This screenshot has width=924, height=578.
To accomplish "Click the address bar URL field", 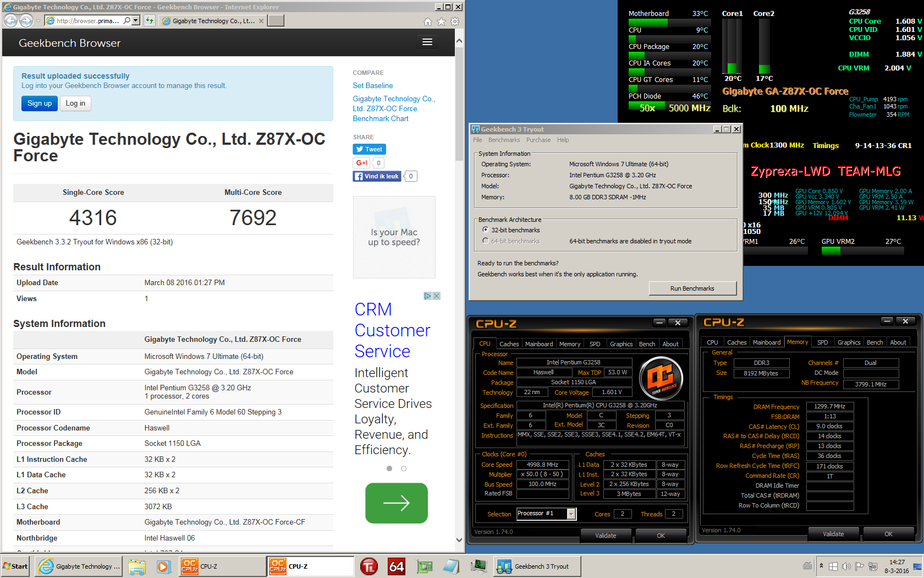I will coord(88,20).
